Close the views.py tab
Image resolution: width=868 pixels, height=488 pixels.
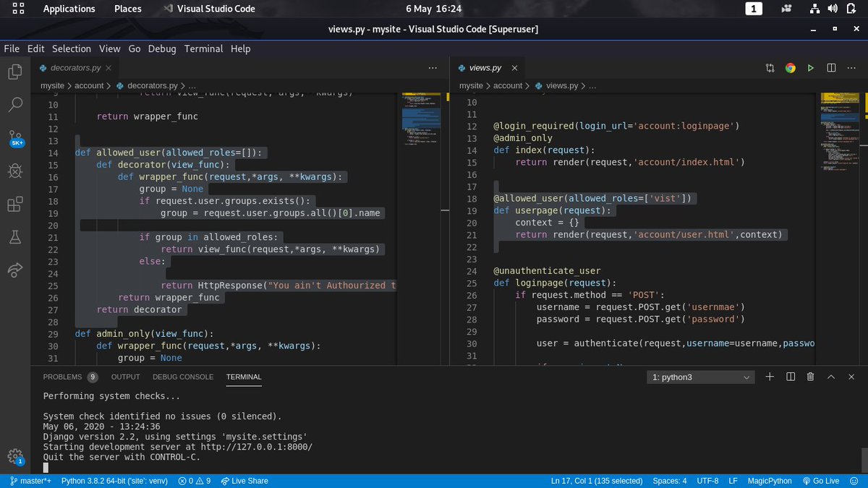point(516,68)
